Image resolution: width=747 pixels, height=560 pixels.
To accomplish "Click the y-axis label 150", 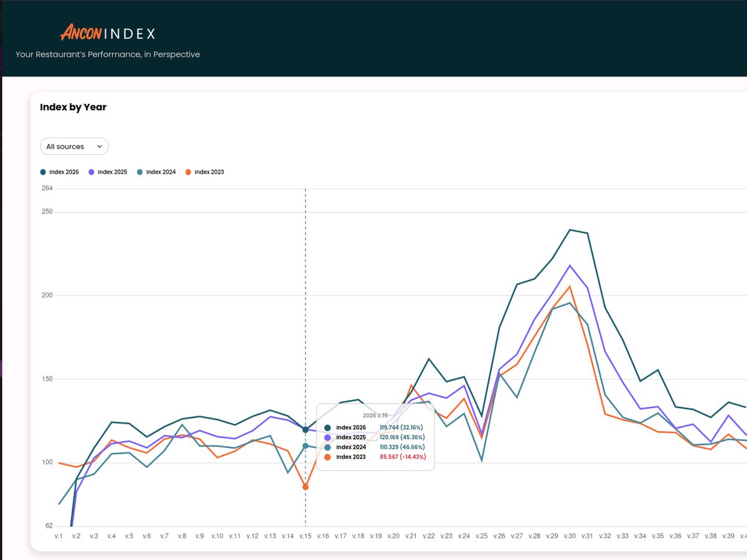I will tap(47, 379).
